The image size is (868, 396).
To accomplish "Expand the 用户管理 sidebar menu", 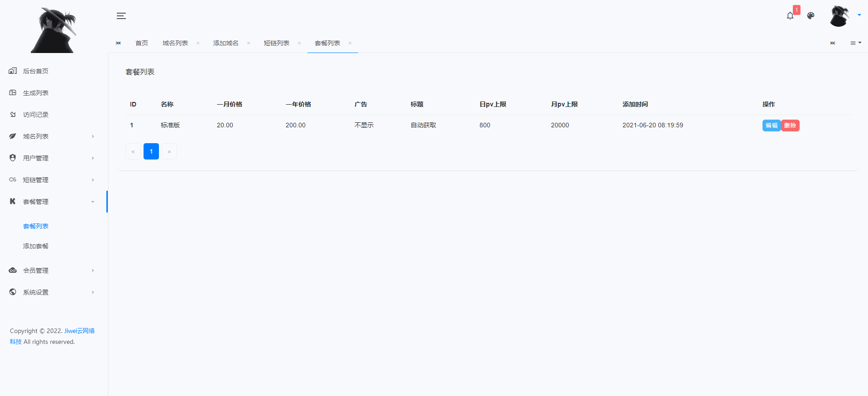I will (51, 158).
